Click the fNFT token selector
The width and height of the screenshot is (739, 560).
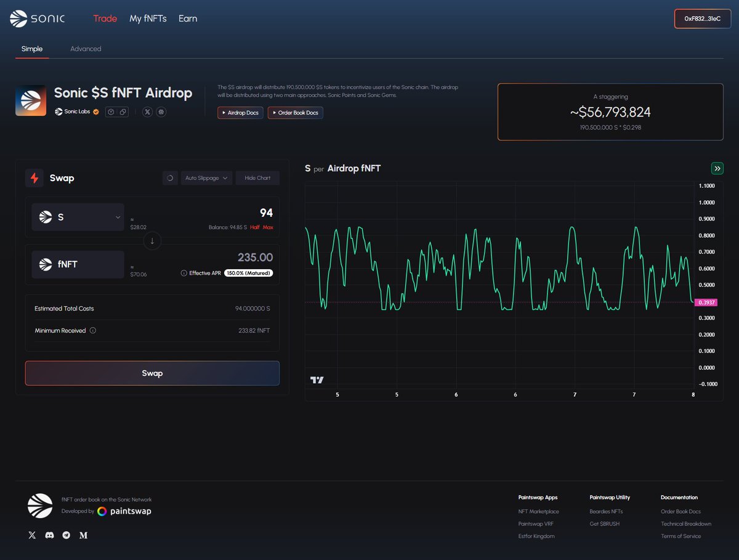(x=78, y=264)
